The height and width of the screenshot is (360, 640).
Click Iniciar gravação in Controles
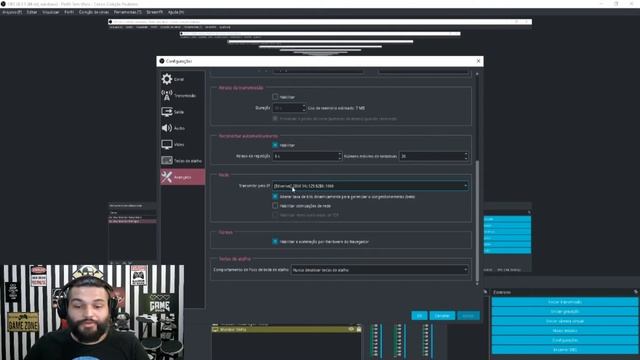[x=564, y=311]
